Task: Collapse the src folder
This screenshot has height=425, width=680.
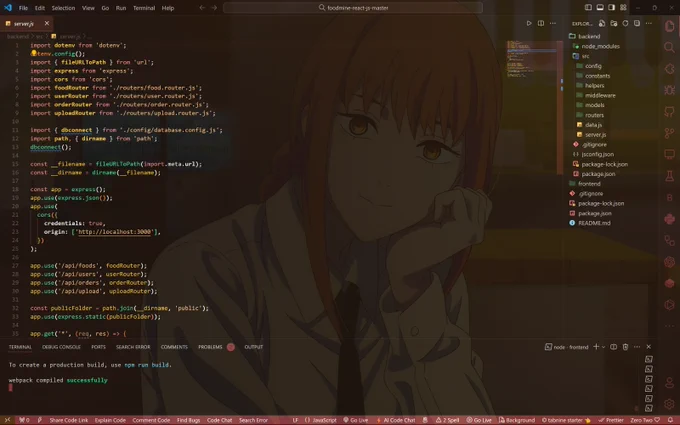Action: pyautogui.click(x=585, y=56)
